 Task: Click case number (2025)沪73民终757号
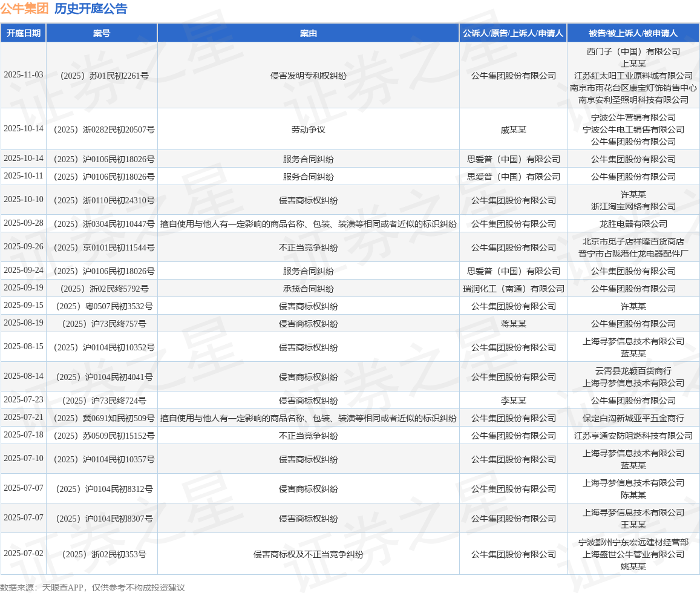pyautogui.click(x=105, y=324)
